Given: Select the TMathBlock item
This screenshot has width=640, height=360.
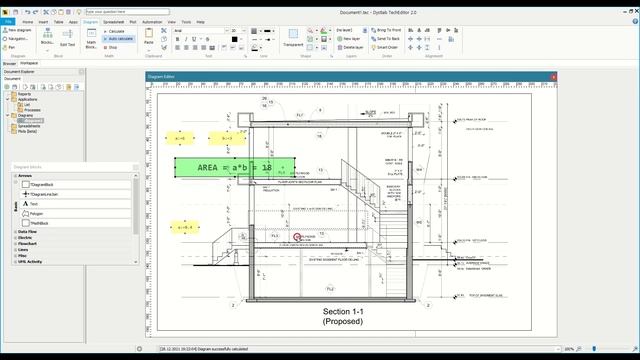Looking at the screenshot, I should point(76,223).
